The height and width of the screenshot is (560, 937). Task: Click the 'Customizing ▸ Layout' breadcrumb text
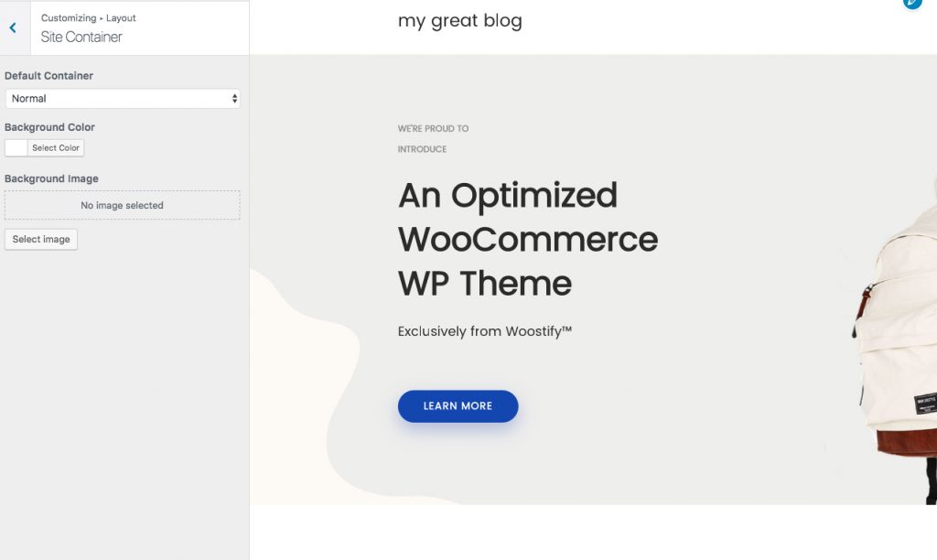tap(89, 18)
